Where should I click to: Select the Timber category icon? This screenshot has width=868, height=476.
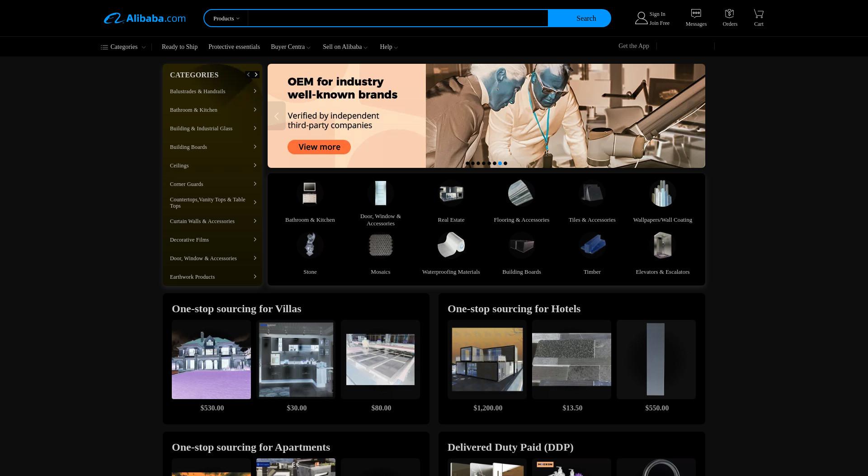pos(592,245)
